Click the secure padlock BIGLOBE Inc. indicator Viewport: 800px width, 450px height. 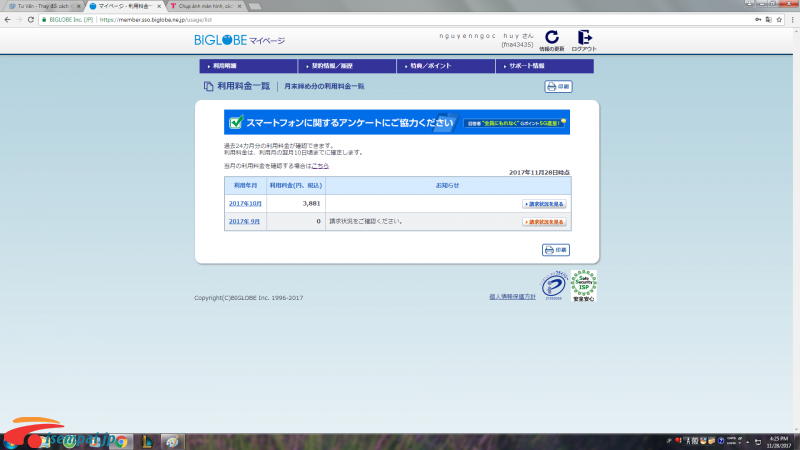pos(67,20)
